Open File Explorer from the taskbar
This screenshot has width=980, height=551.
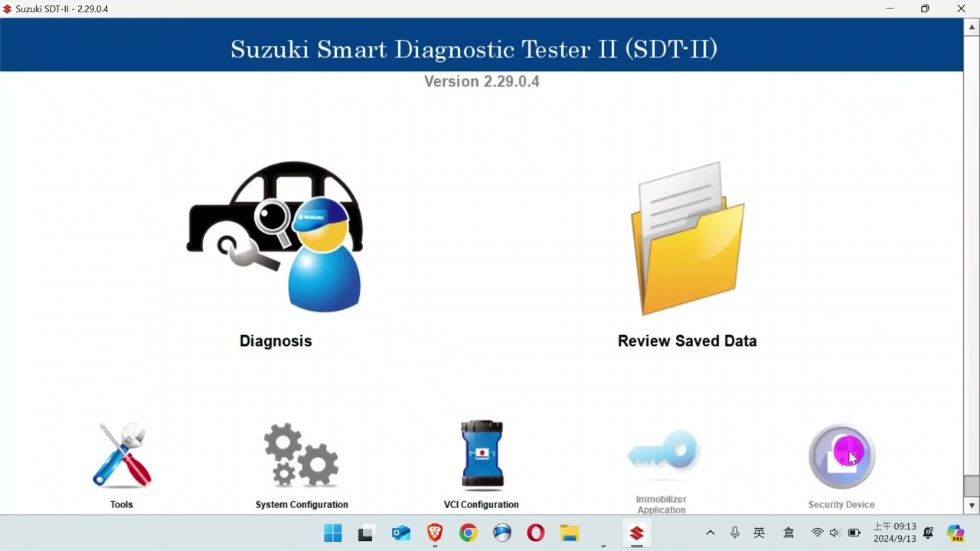pyautogui.click(x=570, y=533)
